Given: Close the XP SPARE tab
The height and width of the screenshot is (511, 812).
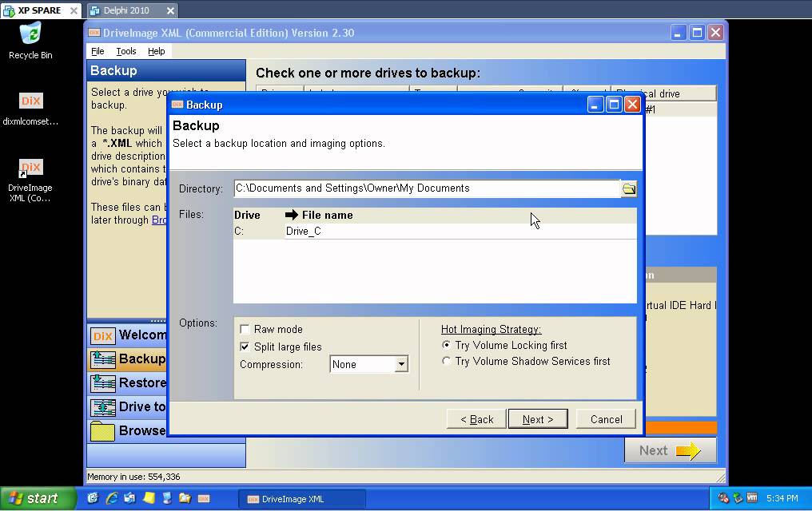Looking at the screenshot, I should pyautogui.click(x=74, y=10).
